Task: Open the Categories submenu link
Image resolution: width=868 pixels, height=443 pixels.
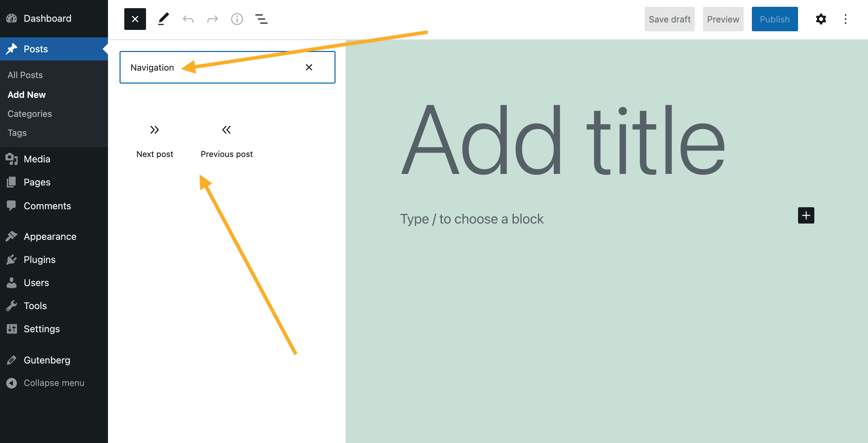Action: coord(30,114)
